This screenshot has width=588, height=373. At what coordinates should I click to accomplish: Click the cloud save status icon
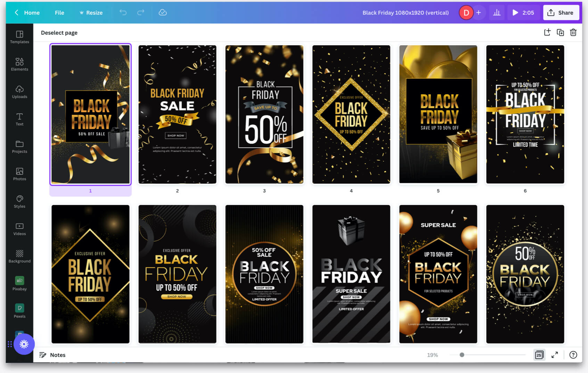[163, 13]
